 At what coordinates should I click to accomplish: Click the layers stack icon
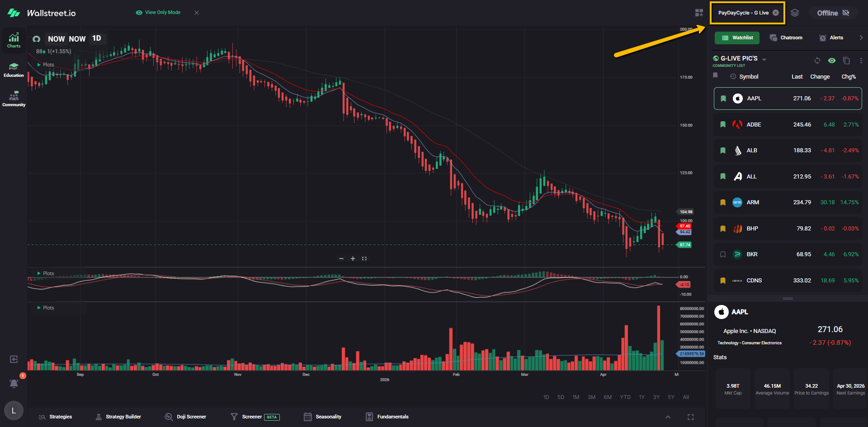tap(795, 13)
